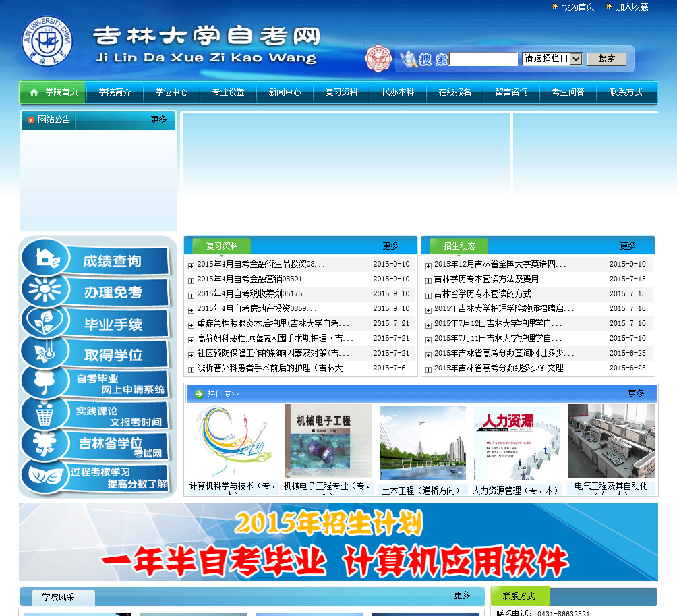
Task: Click the leaf heart icon beside 毕业手续
Action: click(44, 321)
